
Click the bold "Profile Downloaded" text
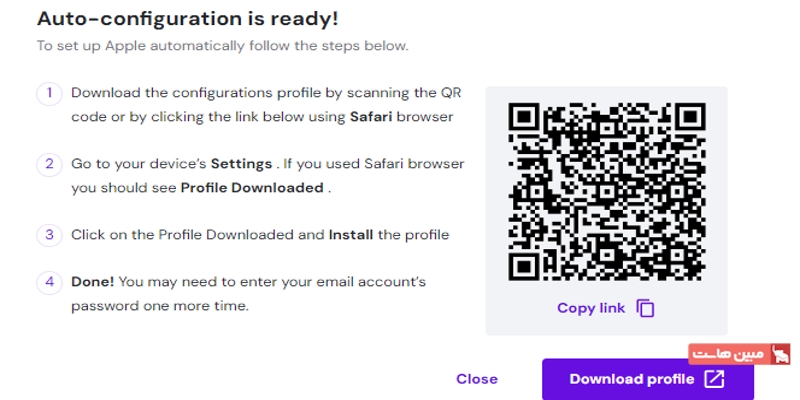coord(252,188)
